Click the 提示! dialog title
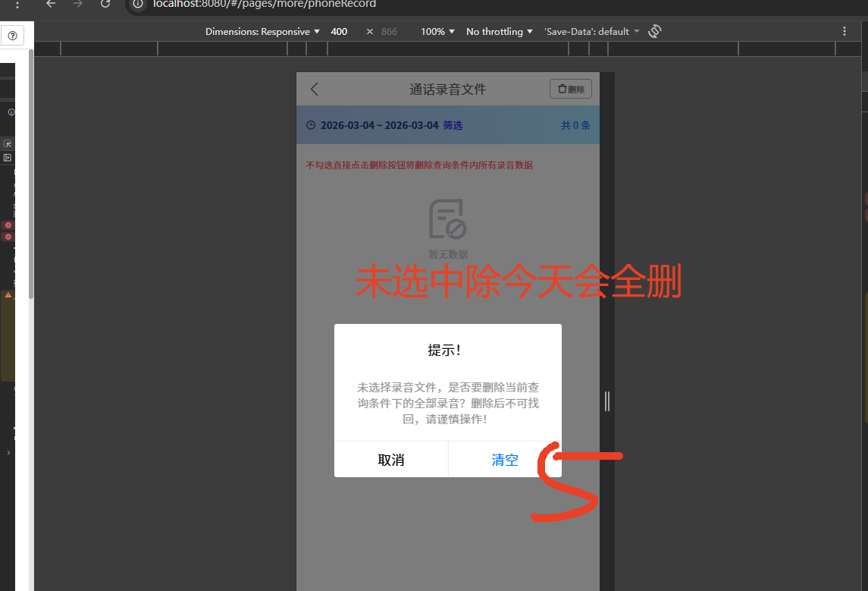The width and height of the screenshot is (868, 591). coord(444,350)
